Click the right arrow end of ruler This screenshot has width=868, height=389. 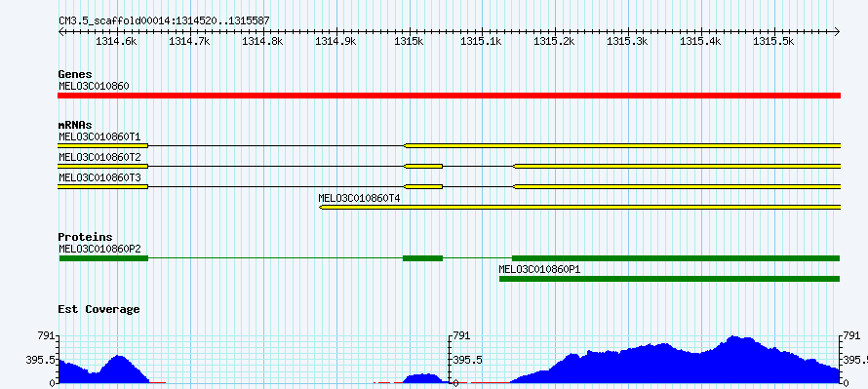(x=838, y=32)
